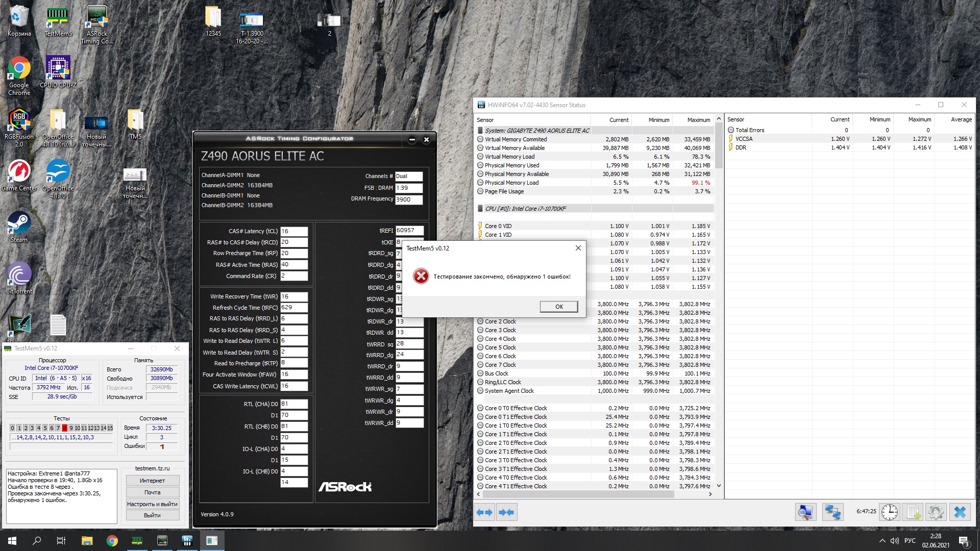The height and width of the screenshot is (551, 980).
Task: Toggle Total Errors sensor icon
Action: [x=731, y=130]
